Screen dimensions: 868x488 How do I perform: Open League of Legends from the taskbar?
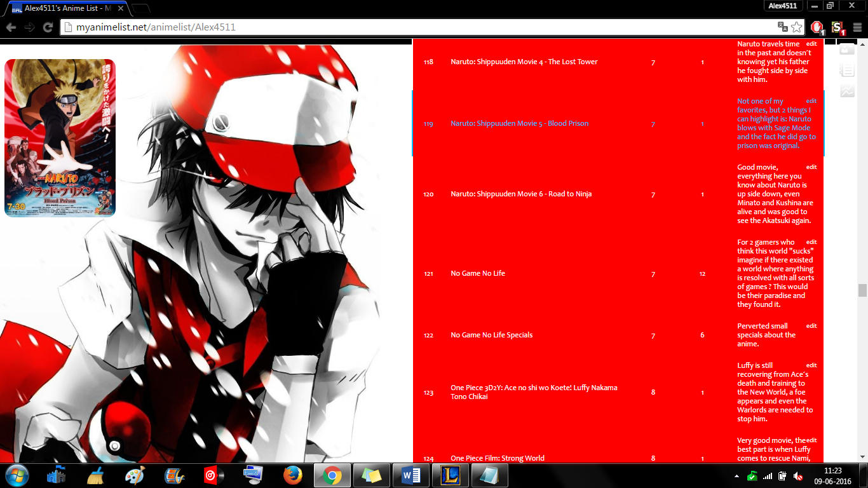tap(451, 475)
